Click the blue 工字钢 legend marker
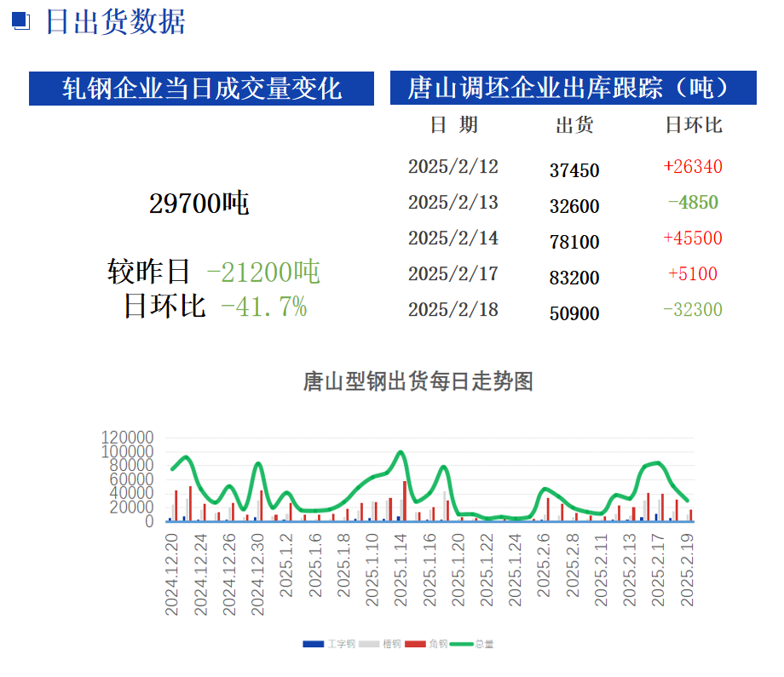The width and height of the screenshot is (784, 677). coord(313,644)
